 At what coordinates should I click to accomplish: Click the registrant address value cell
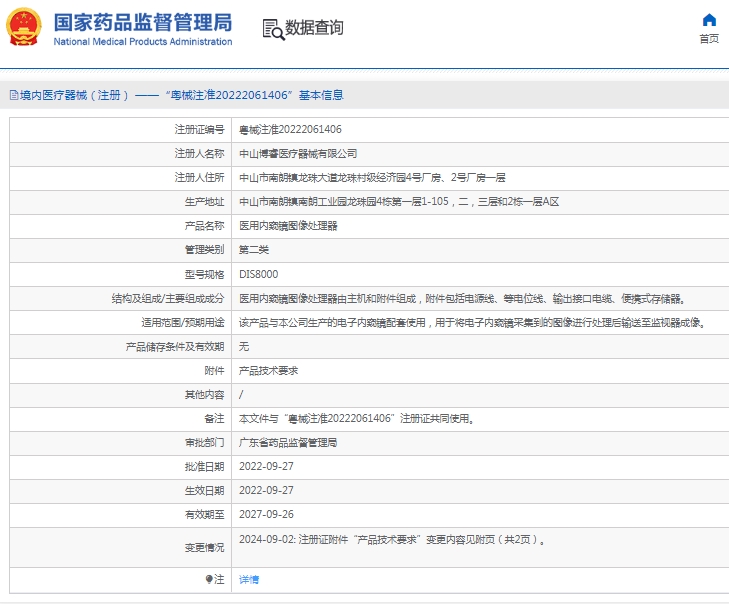pyautogui.click(x=372, y=178)
